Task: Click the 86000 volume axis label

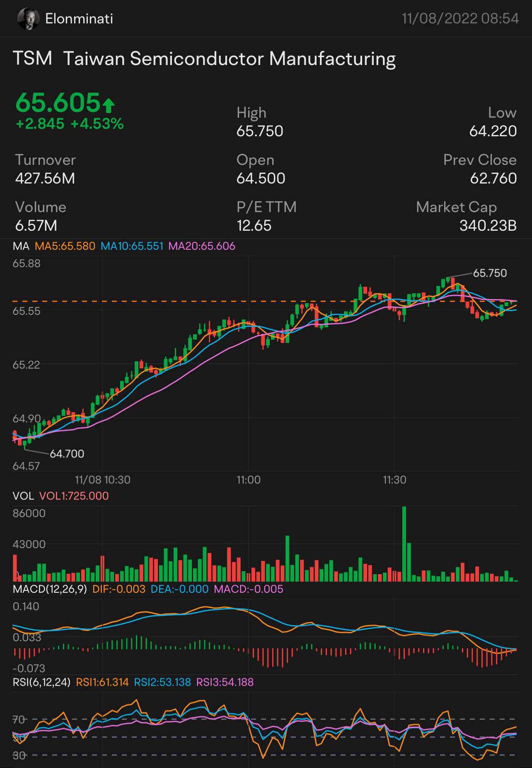Action: (x=29, y=513)
